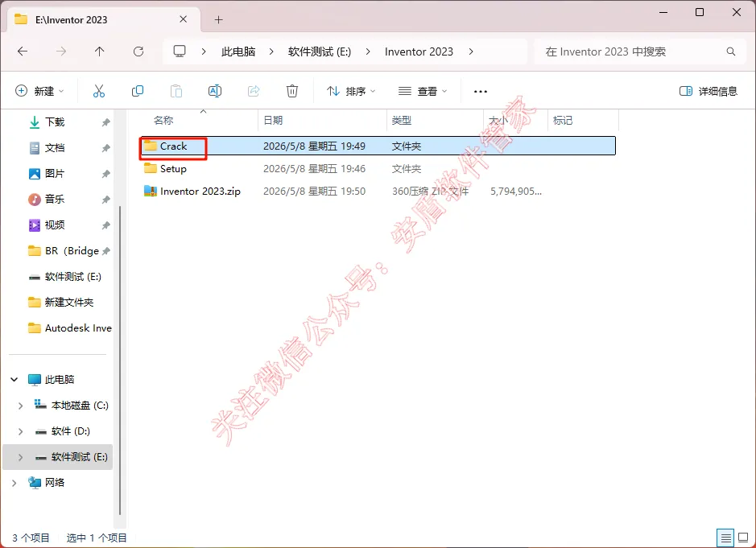Open the 新建文件夹 sidebar folder
Image resolution: width=756 pixels, height=548 pixels.
[61, 303]
